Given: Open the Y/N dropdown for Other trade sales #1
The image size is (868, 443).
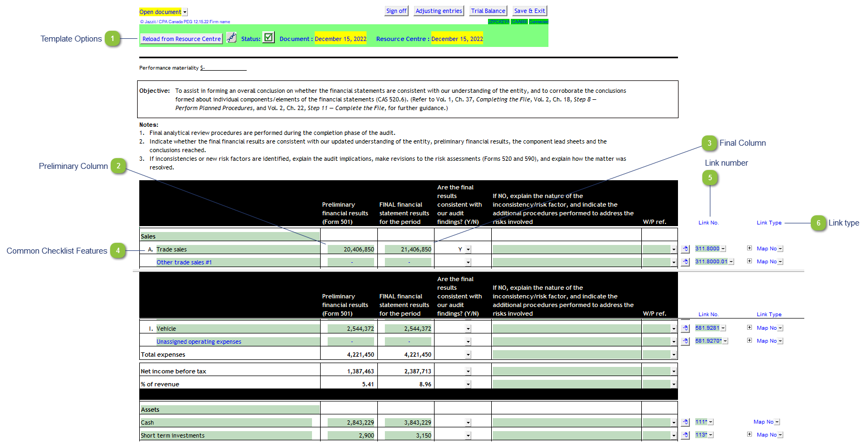Looking at the screenshot, I should point(468,262).
